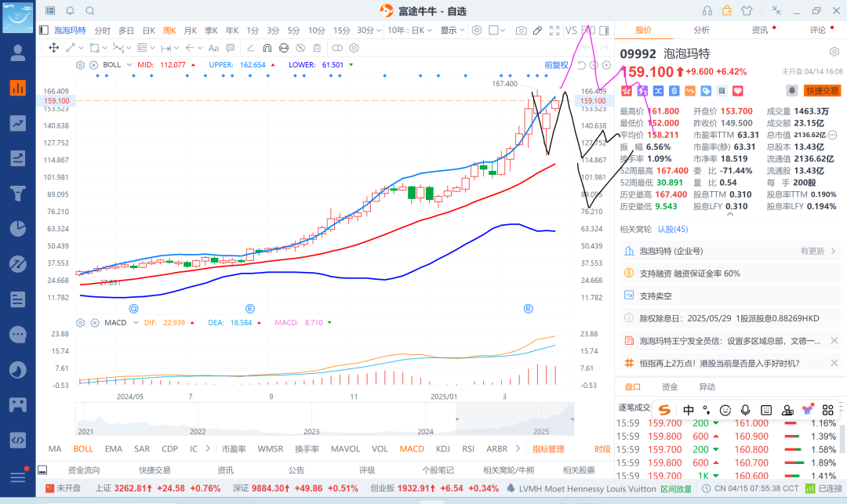Open the 评论 comments tab
This screenshot has height=504, width=847.
pyautogui.click(x=818, y=31)
